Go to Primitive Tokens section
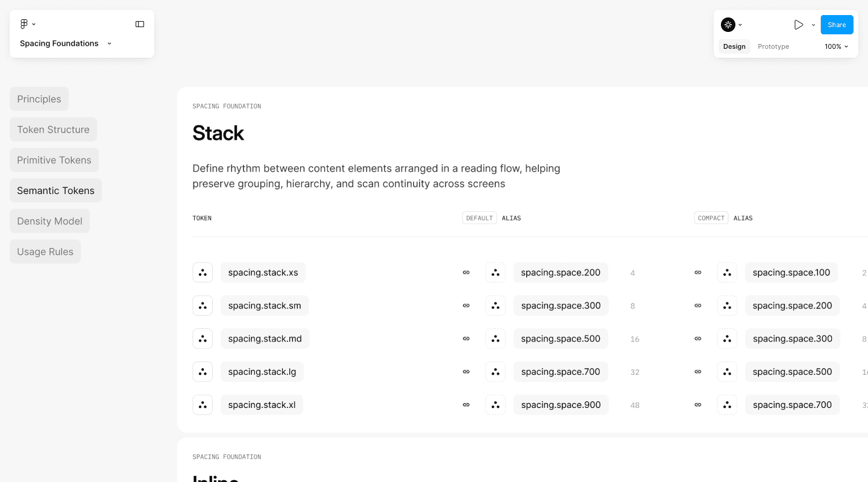The image size is (868, 482). (x=54, y=160)
